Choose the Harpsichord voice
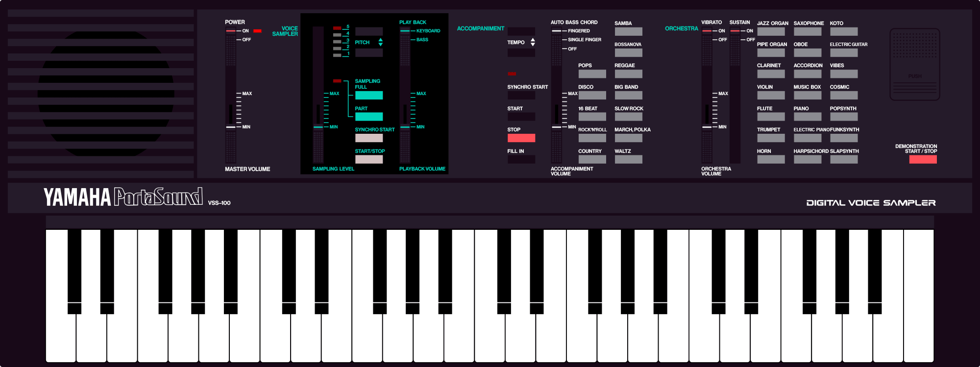 [808, 159]
